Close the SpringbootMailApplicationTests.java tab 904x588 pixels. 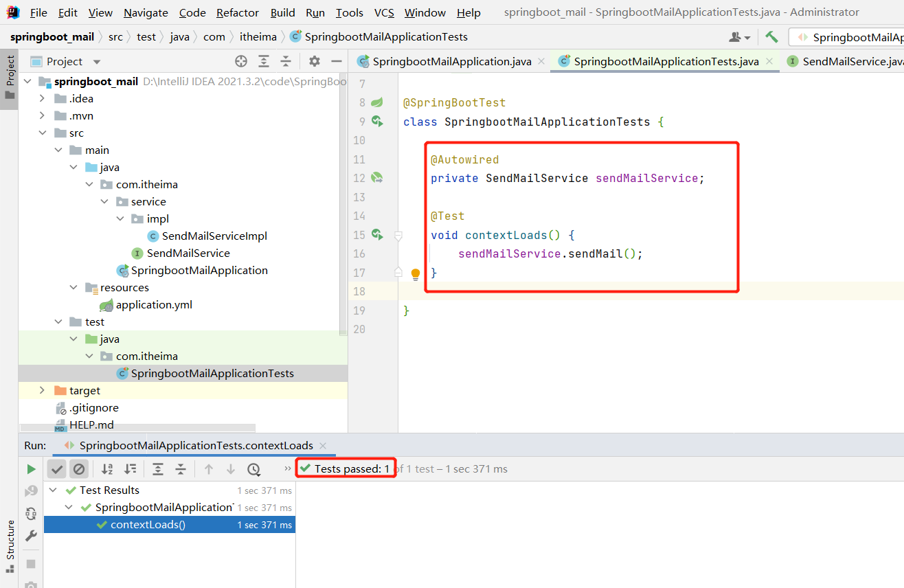(x=769, y=61)
